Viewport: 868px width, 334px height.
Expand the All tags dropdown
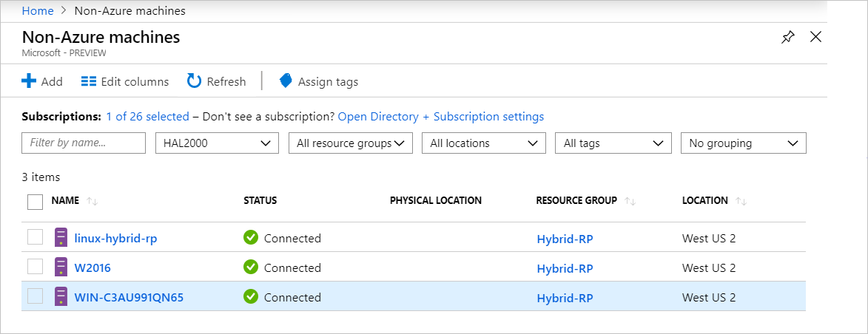coord(613,143)
